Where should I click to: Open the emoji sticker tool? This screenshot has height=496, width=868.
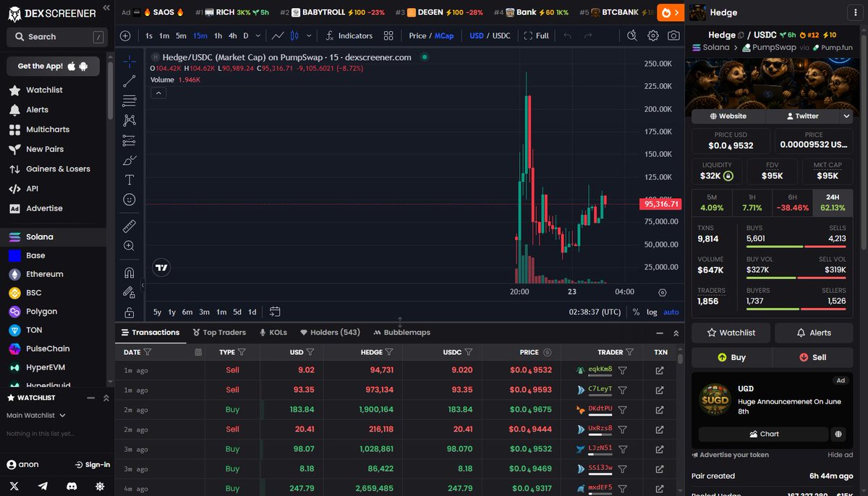click(129, 199)
